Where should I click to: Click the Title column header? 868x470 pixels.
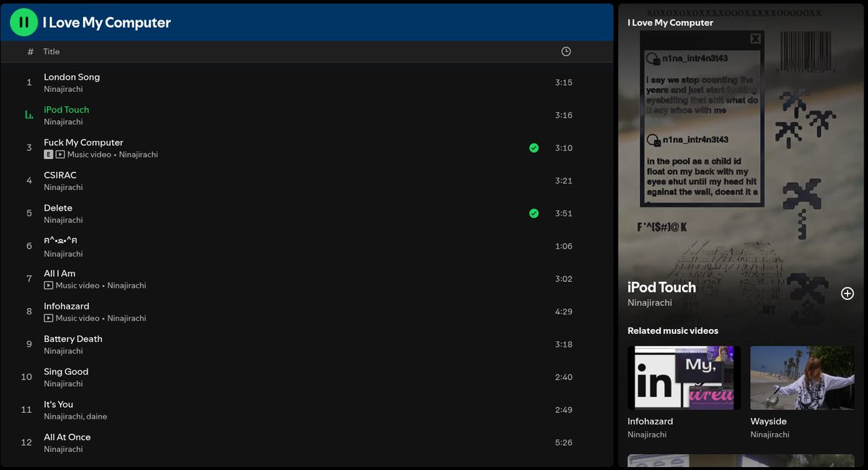click(51, 51)
